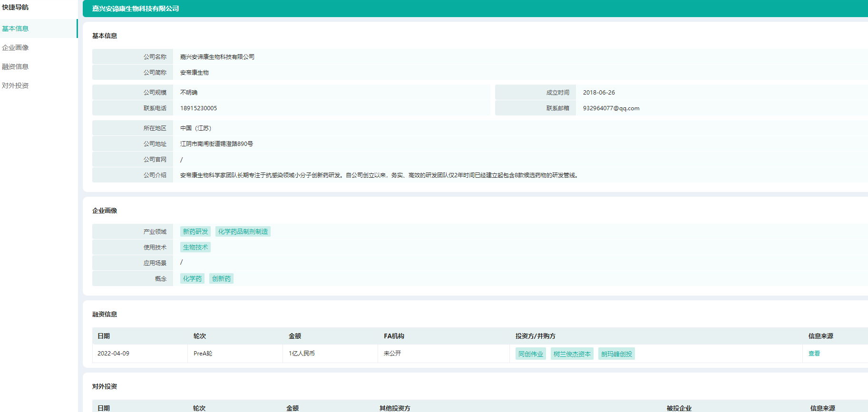
Task: Click the 投资方/并购方 column header
Action: coord(536,336)
